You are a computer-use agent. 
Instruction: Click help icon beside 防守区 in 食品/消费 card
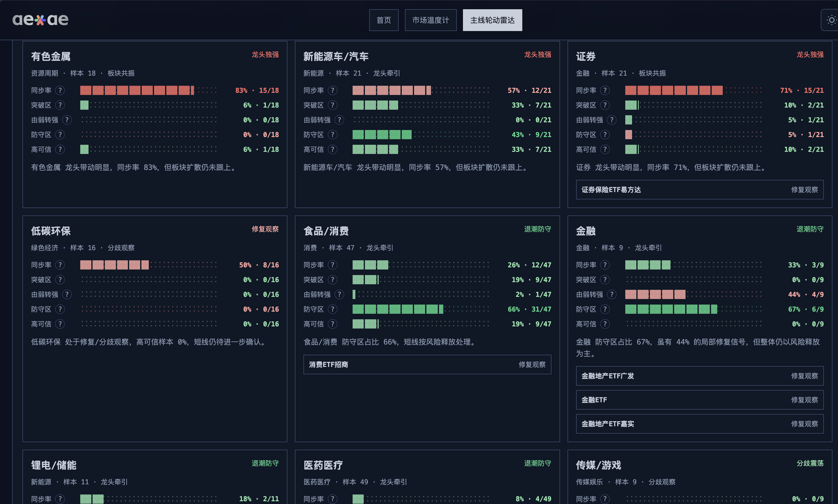333,309
